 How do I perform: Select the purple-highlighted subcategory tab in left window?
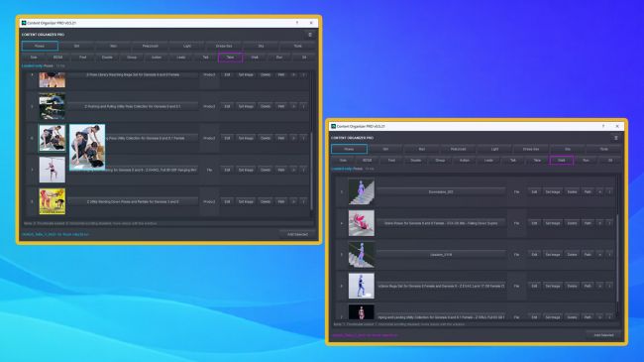tap(231, 58)
